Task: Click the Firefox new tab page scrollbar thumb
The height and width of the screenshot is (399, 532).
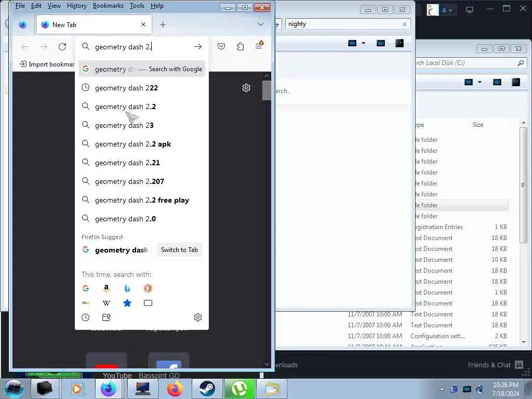Action: point(267,90)
